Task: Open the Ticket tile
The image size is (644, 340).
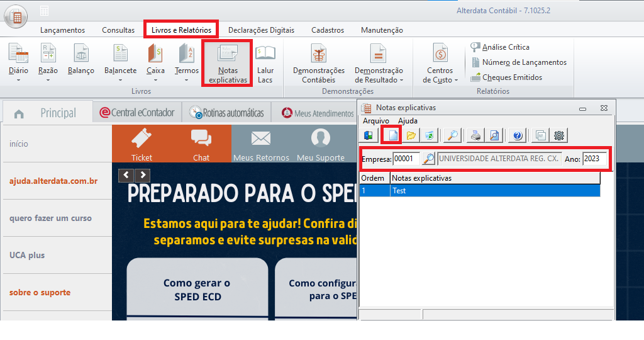Action: (142, 144)
